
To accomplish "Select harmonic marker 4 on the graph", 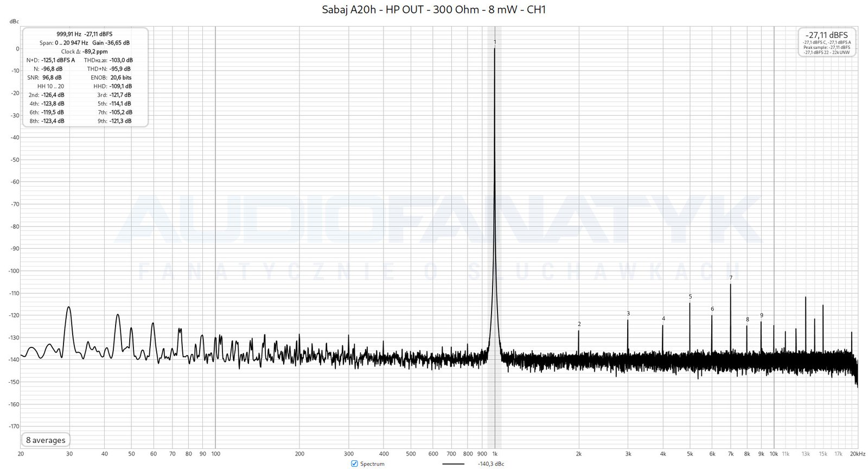I will click(663, 319).
